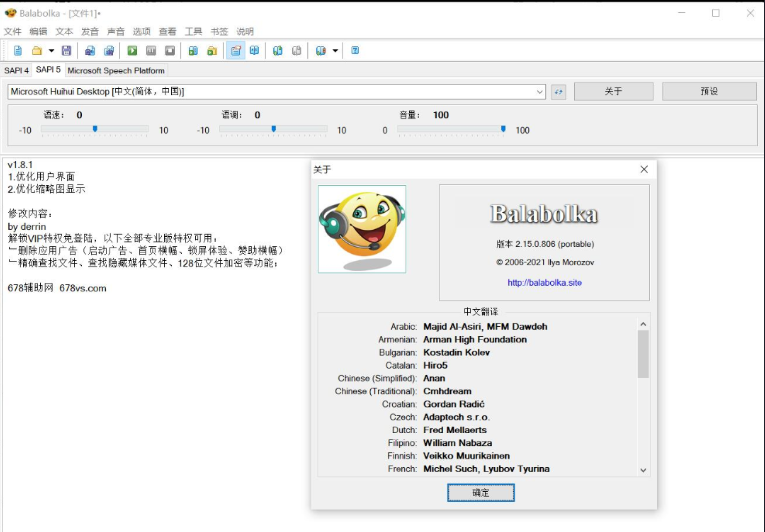Click the New file toolbar icon
The width and height of the screenshot is (765, 532).
tap(18, 50)
